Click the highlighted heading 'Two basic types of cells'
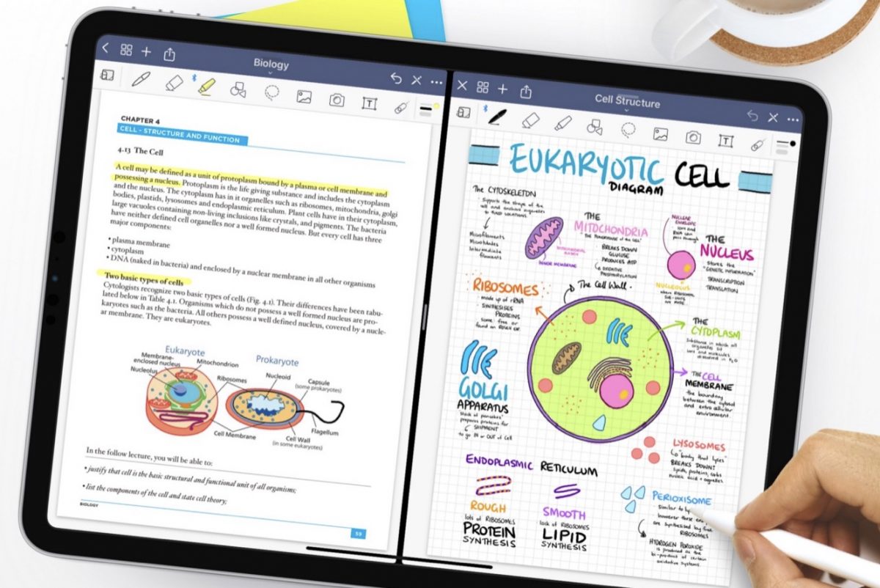880x588 pixels. tap(143, 279)
